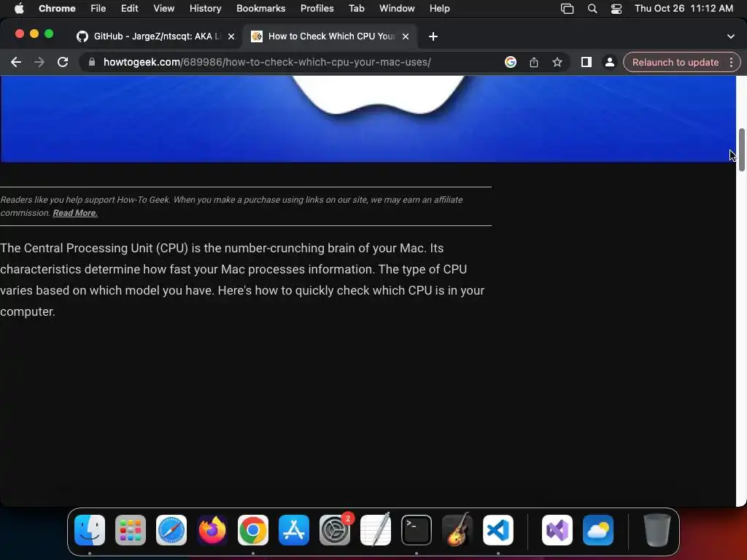Select the How to Check Which CPU tab
The height and width of the screenshot is (560, 747).
(x=330, y=36)
